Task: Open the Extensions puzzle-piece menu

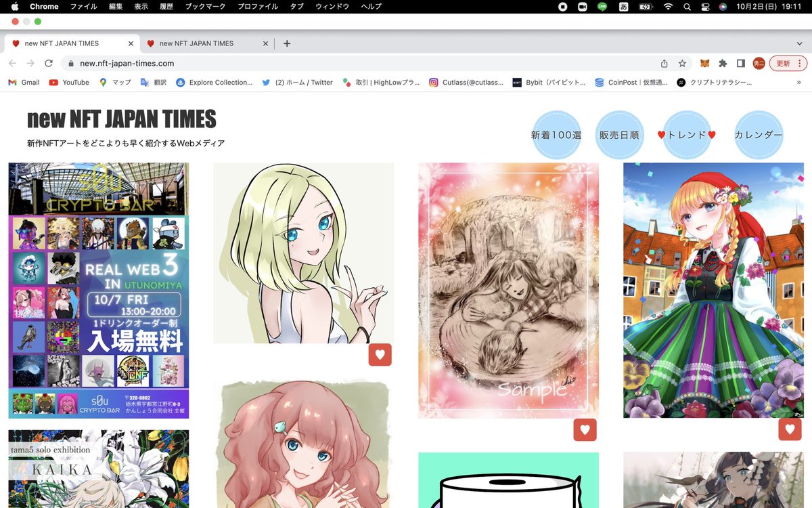Action: 723,63
